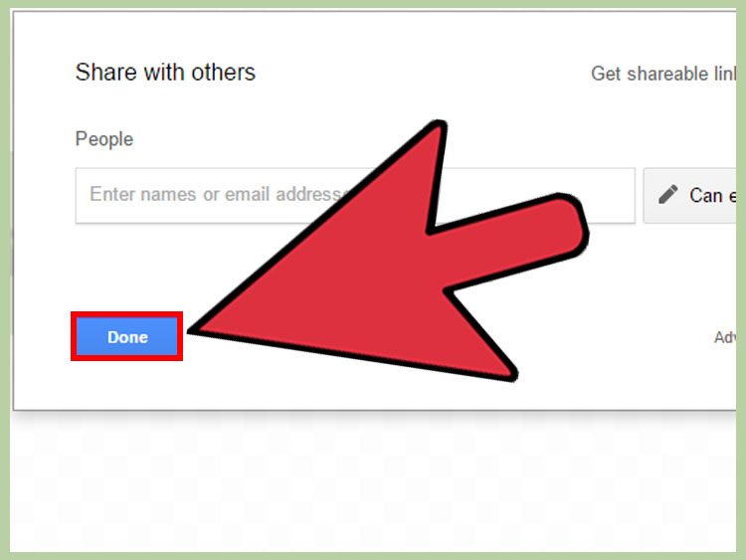
Task: Click the right end of the email input box
Action: point(614,195)
